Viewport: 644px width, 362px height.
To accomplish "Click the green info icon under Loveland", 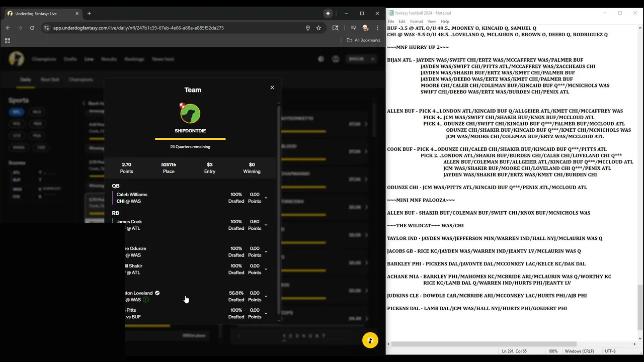I will (145, 300).
